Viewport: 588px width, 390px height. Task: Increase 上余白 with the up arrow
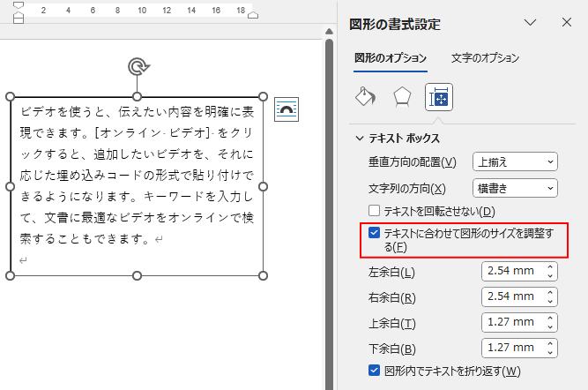pyautogui.click(x=550, y=319)
